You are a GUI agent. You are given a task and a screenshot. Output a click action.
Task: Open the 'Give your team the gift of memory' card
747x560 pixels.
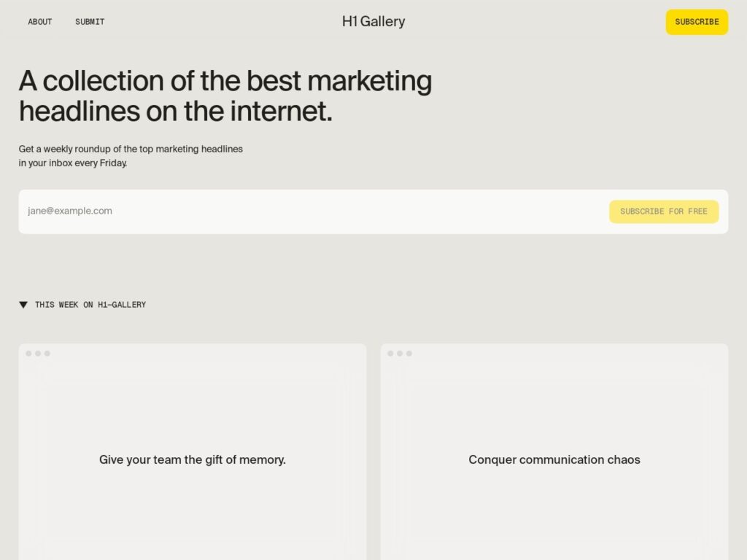[193, 451]
